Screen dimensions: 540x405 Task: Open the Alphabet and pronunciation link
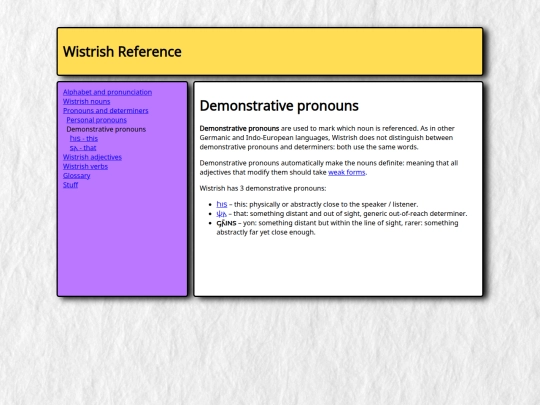(107, 92)
